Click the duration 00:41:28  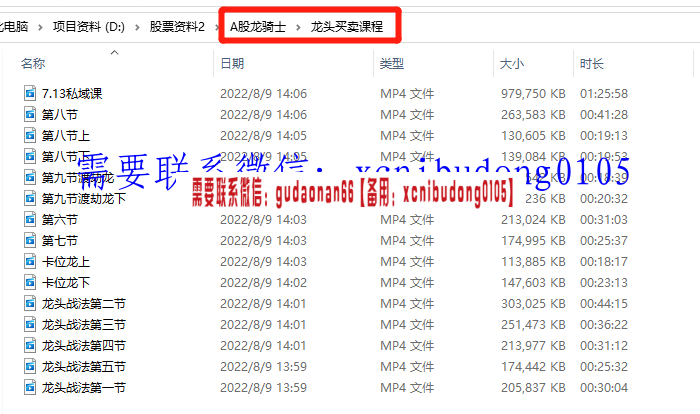click(x=604, y=114)
